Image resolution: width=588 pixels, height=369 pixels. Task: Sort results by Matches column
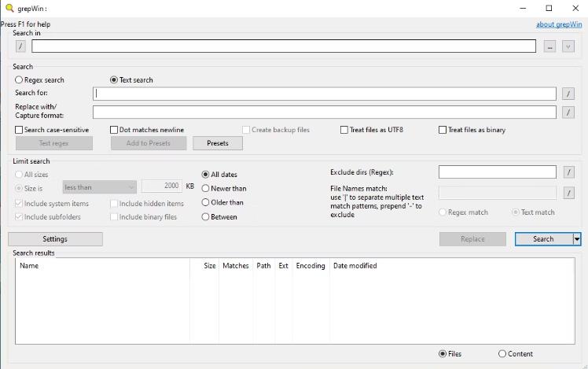click(x=236, y=266)
